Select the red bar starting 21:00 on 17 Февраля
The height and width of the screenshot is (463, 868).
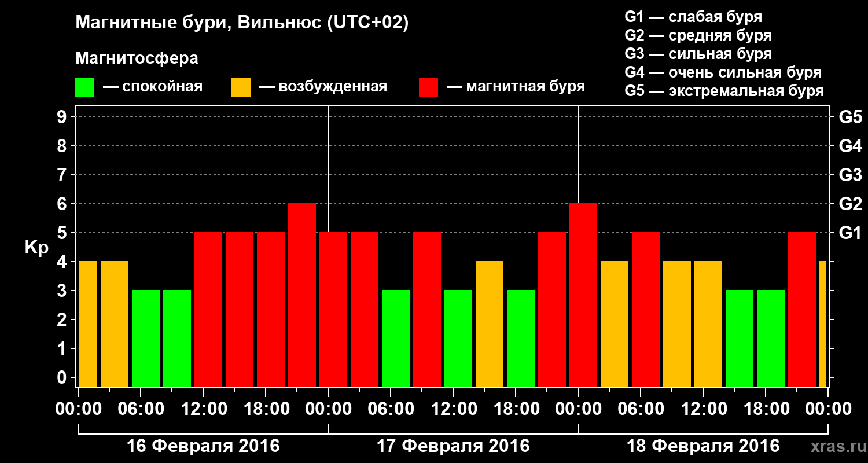tap(552, 310)
